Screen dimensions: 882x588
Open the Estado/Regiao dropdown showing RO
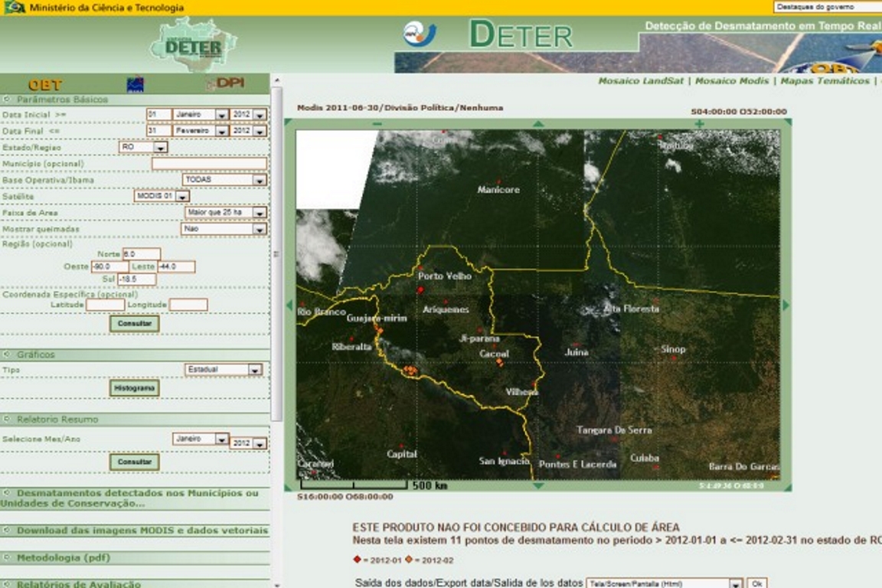(160, 147)
